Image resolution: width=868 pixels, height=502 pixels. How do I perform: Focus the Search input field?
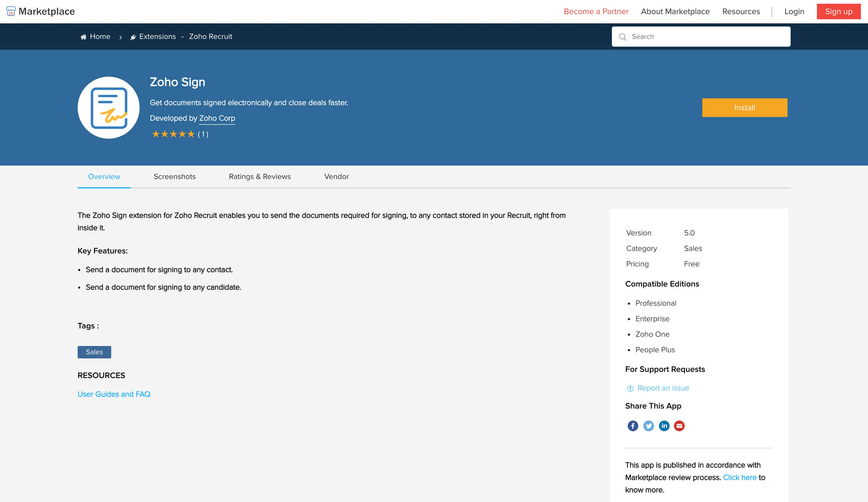click(708, 37)
